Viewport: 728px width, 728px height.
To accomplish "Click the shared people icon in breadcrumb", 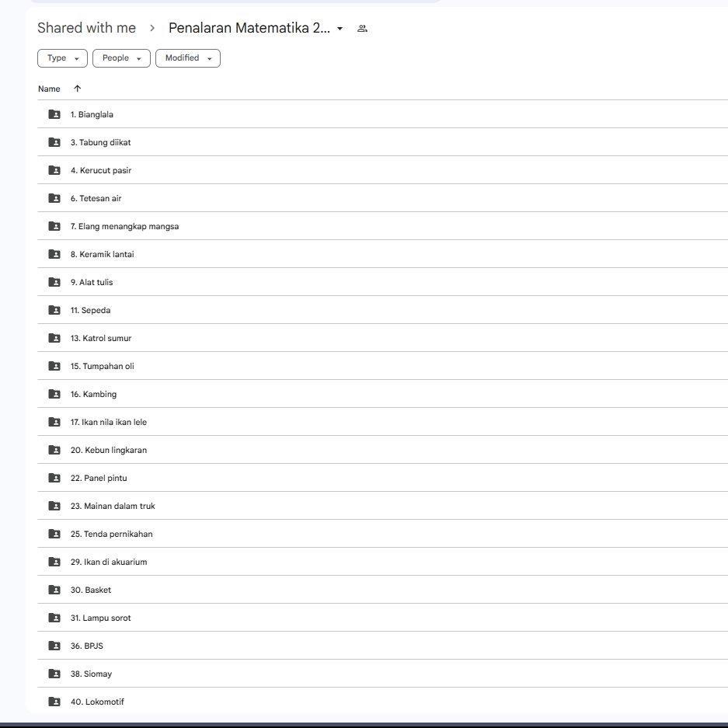I will pos(362,28).
